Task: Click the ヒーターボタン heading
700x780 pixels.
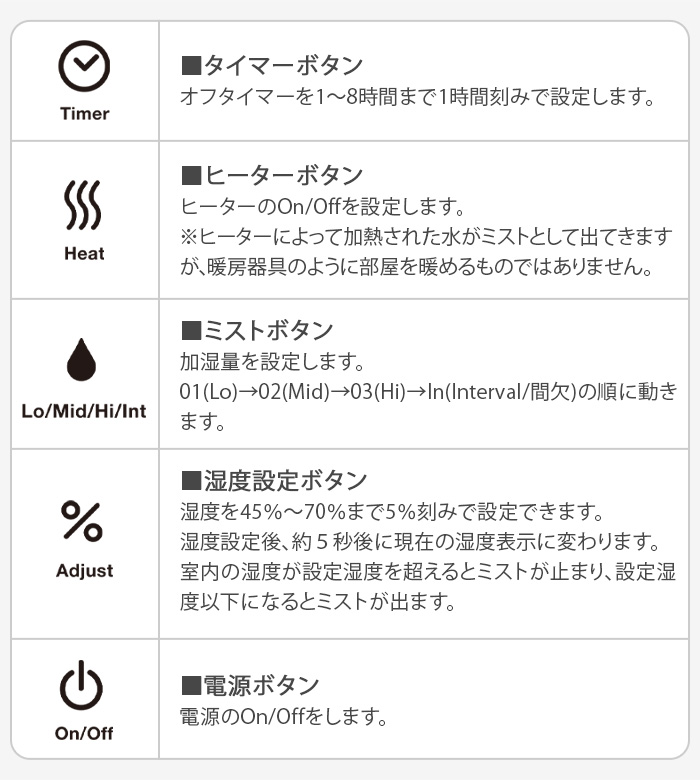Action: (x=272, y=175)
